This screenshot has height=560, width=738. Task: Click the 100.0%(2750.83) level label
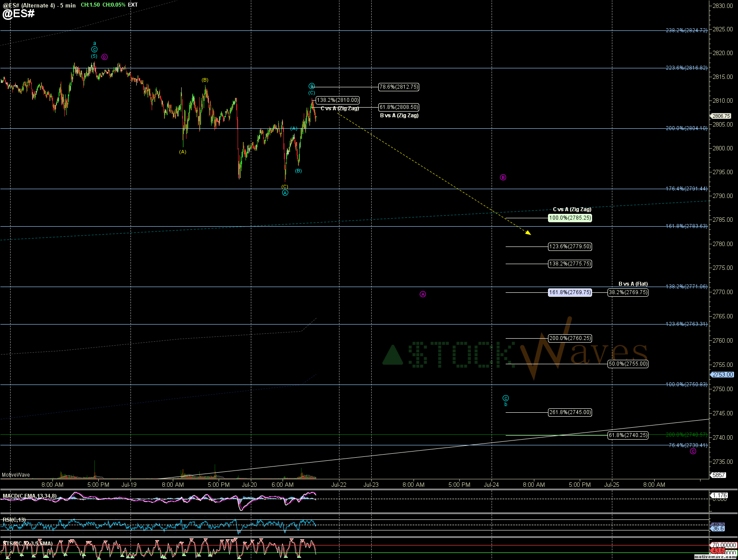click(686, 385)
